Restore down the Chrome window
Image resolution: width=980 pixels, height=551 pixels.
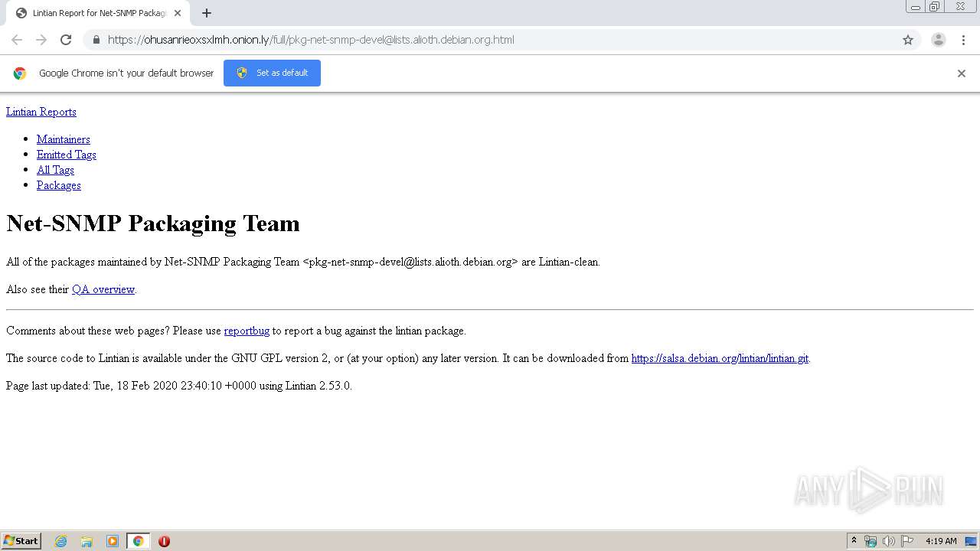pos(935,7)
